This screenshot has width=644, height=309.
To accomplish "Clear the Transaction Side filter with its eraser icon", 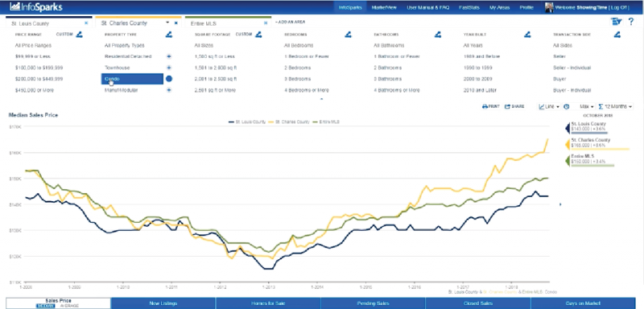I will coord(617,35).
